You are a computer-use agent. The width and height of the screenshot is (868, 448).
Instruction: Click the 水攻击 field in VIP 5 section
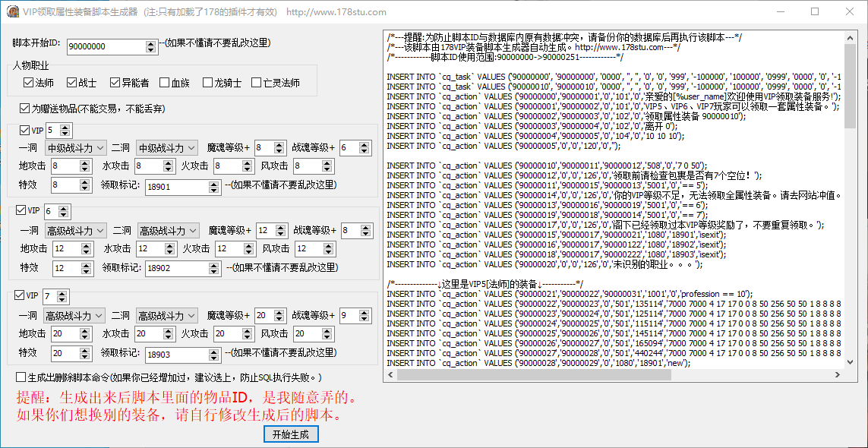148,166
